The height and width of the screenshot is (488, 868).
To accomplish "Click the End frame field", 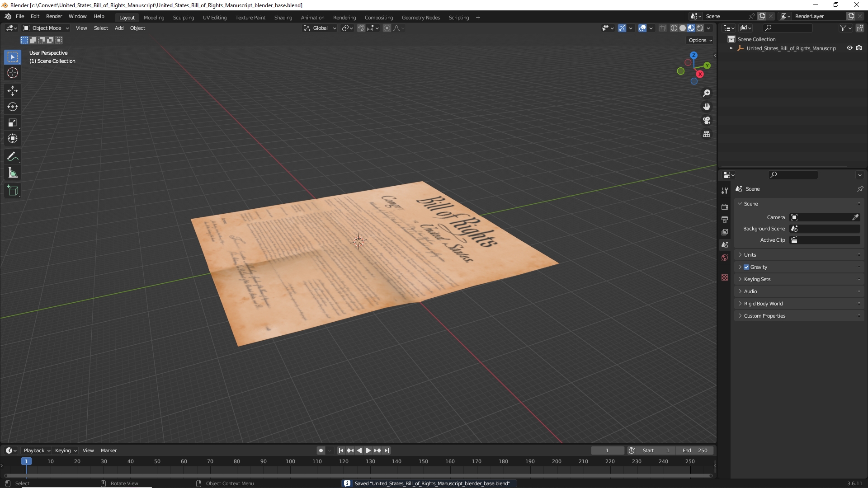I will pos(695,450).
